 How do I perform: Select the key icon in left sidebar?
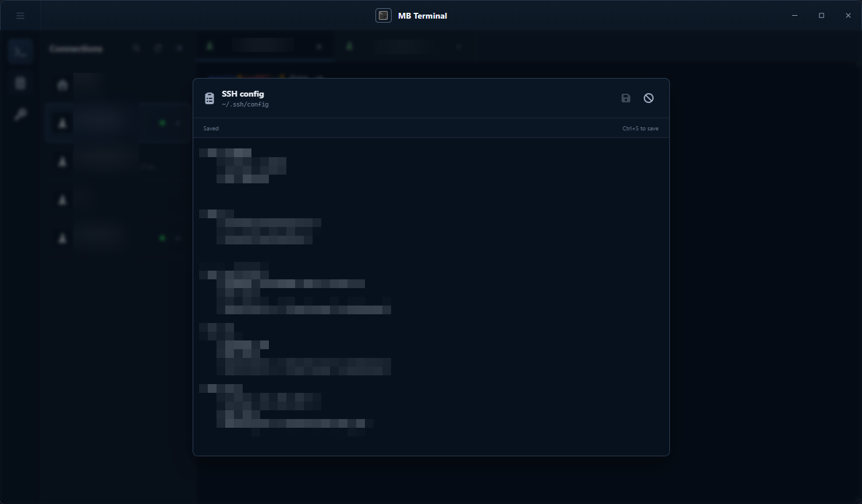[x=20, y=114]
